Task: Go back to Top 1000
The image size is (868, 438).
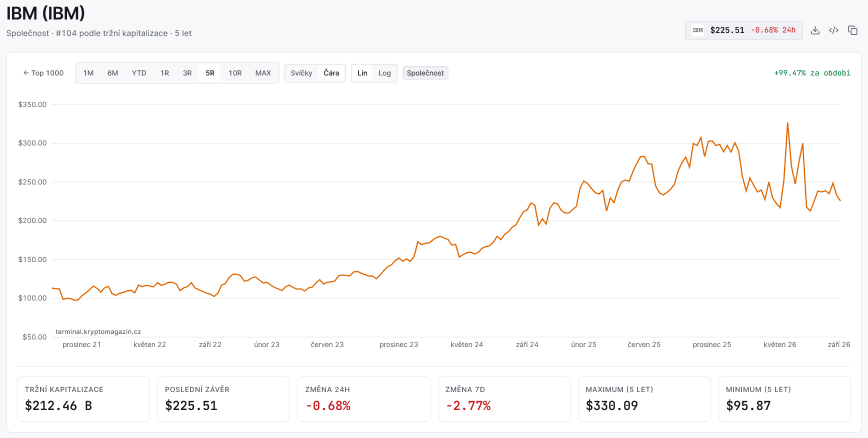Action: [x=43, y=73]
